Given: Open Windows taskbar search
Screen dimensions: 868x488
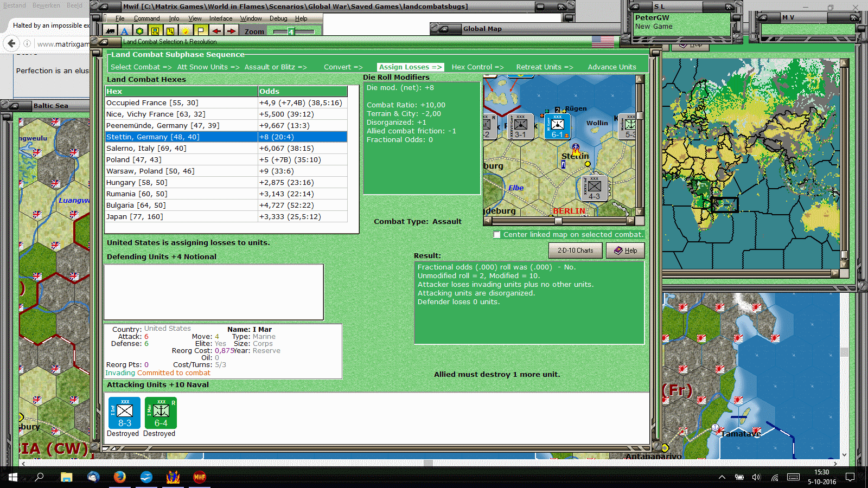Looking at the screenshot, I should [39, 477].
